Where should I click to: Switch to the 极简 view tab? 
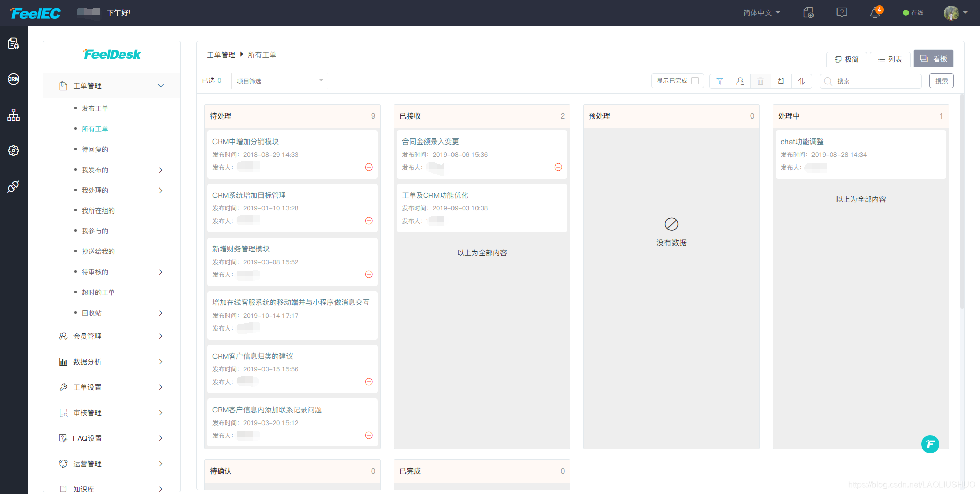point(847,59)
